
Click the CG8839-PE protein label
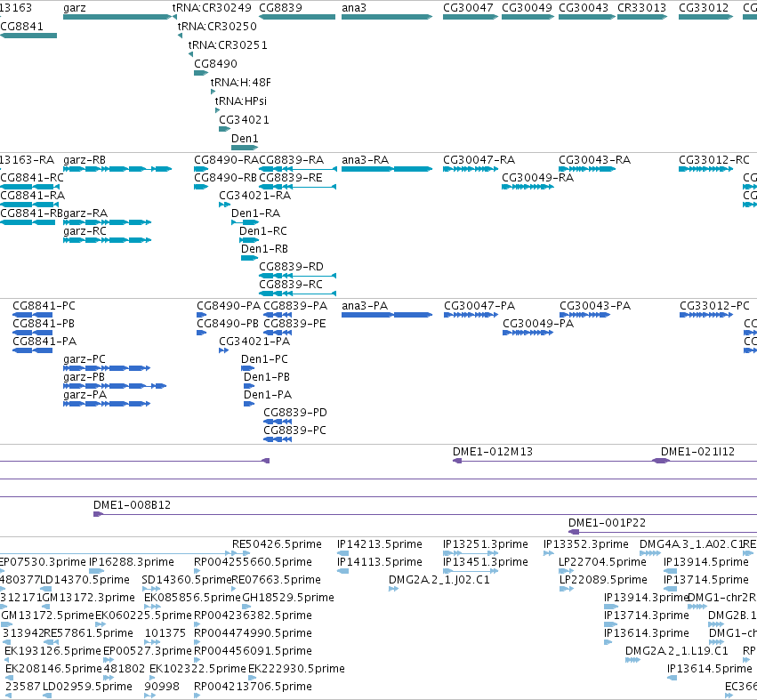pos(294,324)
